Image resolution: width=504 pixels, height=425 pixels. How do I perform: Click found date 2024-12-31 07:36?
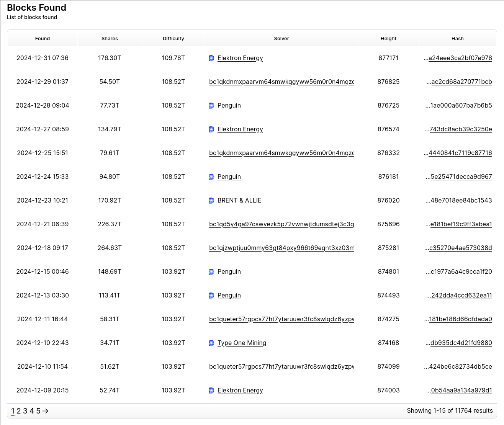pos(43,58)
